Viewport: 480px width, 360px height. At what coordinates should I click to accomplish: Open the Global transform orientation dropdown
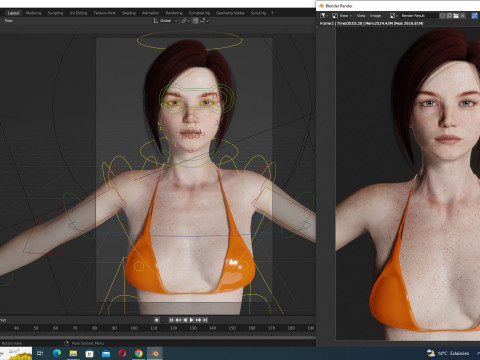tap(165, 21)
